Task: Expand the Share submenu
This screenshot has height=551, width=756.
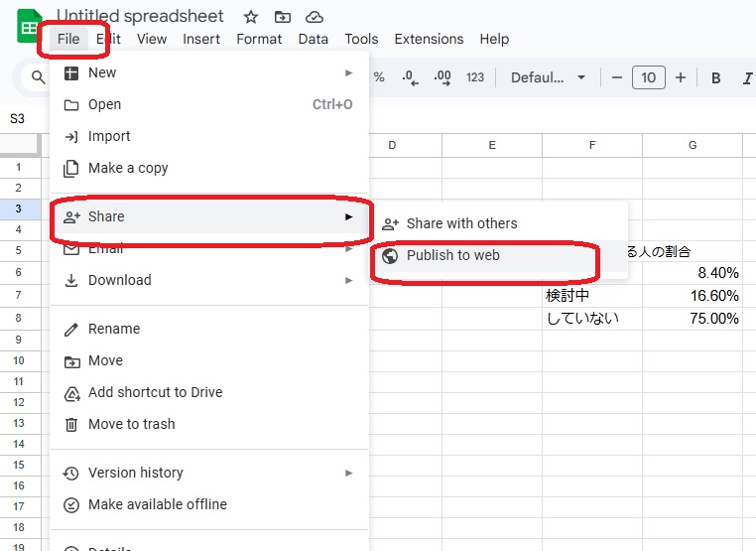Action: coord(208,216)
